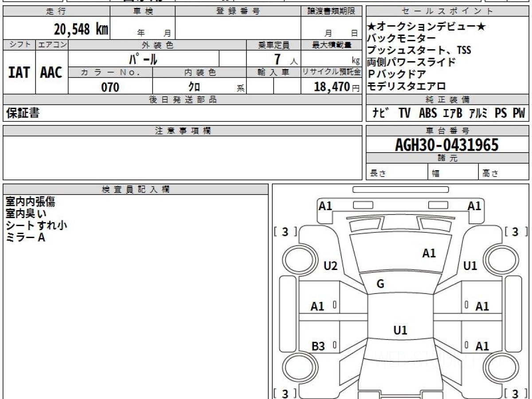Select the PW equipment entry
The image size is (532, 399).
(519, 113)
